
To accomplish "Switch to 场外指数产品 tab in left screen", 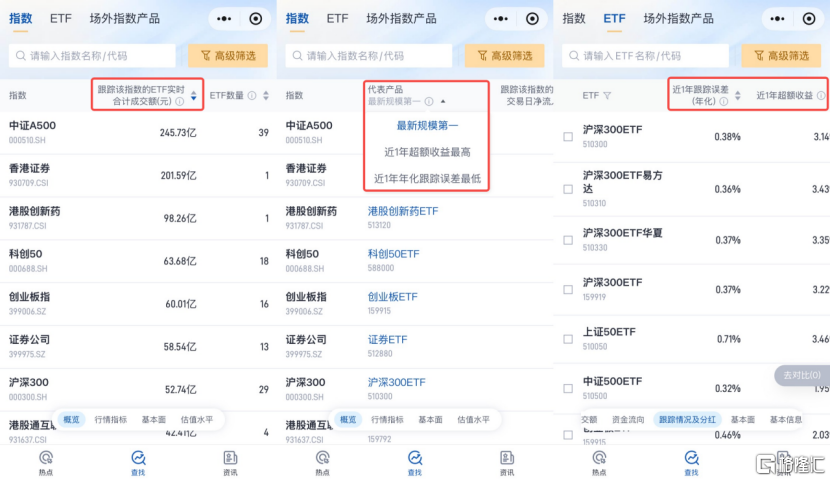I will tap(125, 19).
